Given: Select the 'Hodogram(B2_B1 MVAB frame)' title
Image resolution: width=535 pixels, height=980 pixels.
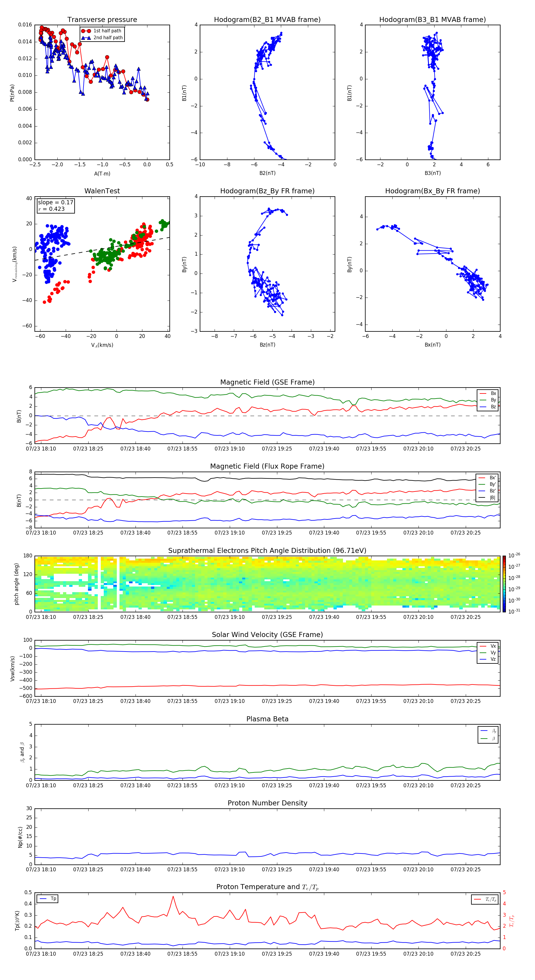Looking at the screenshot, I should coord(267,20).
